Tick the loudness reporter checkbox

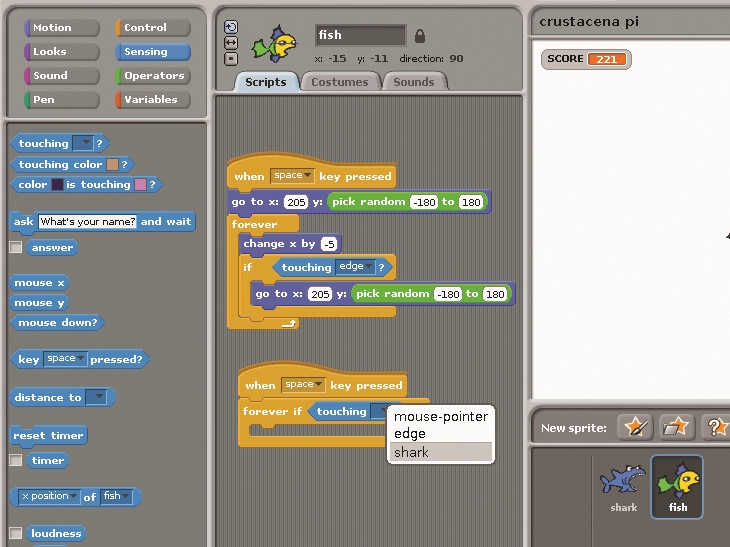16,533
